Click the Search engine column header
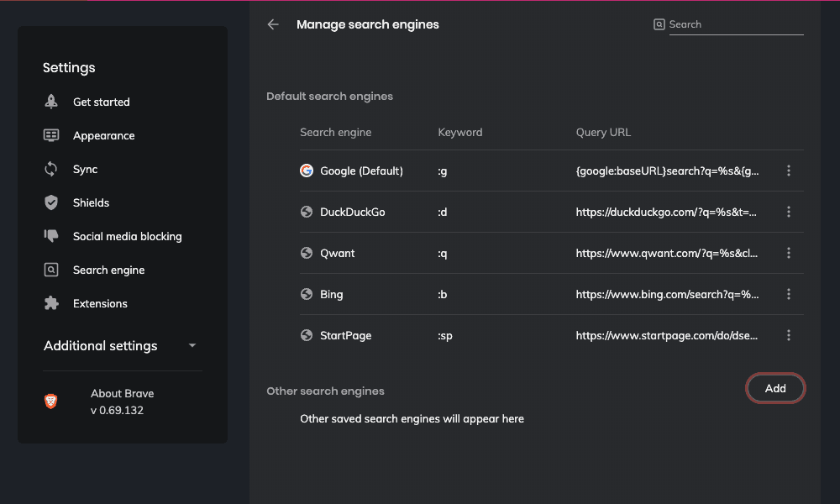The height and width of the screenshot is (504, 840). tap(335, 132)
